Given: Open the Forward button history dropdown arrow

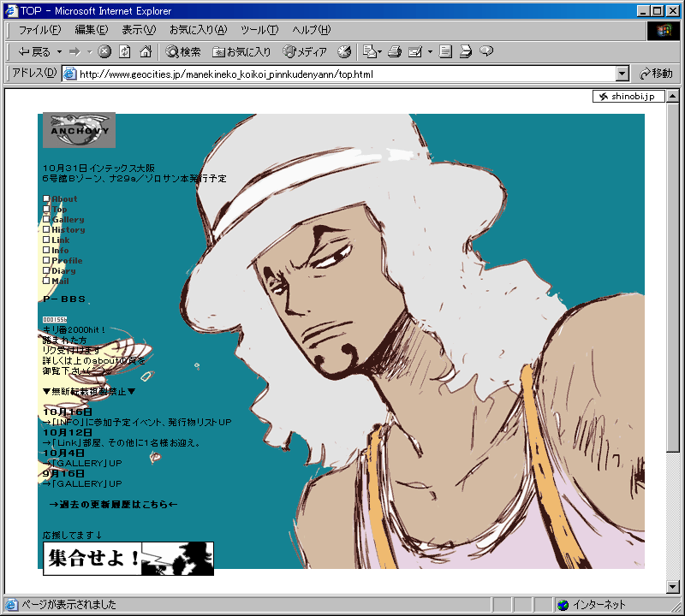Looking at the screenshot, I should pos(90,52).
